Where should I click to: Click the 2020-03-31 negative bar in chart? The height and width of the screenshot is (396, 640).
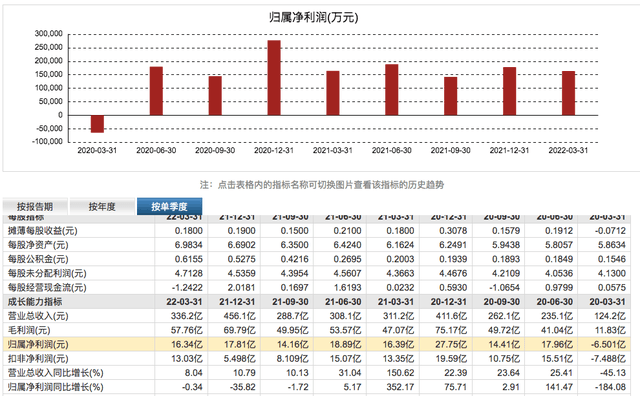click(97, 124)
